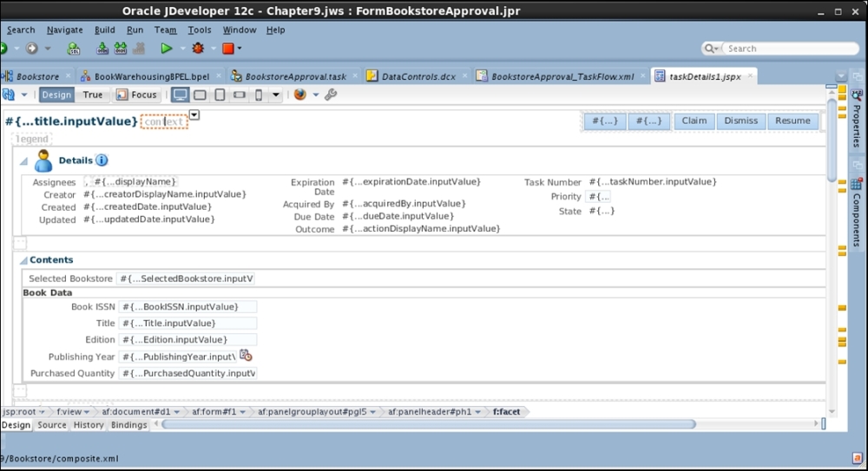
Task: Open the Navigate menu
Action: 65,29
